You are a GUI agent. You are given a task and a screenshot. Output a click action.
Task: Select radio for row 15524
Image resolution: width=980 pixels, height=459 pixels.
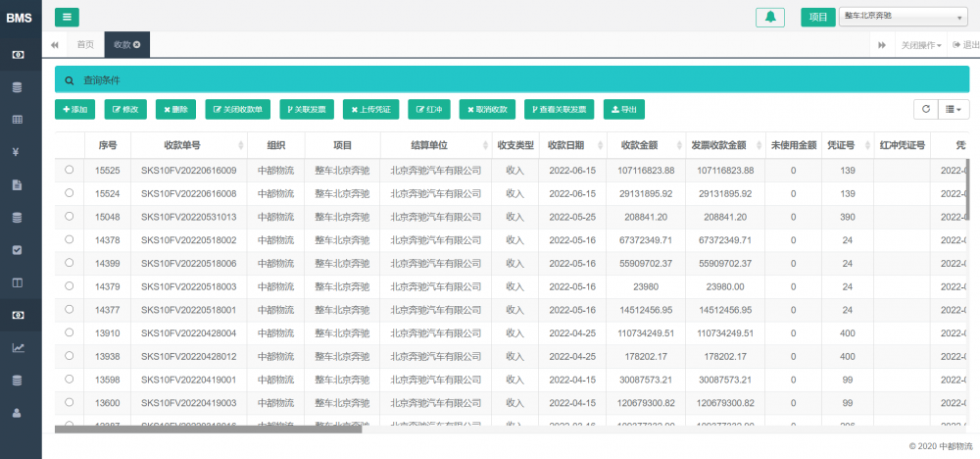[70, 192]
